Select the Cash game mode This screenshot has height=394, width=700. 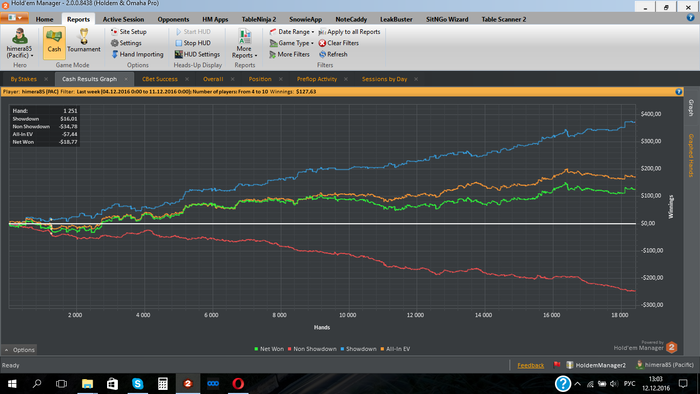54,43
